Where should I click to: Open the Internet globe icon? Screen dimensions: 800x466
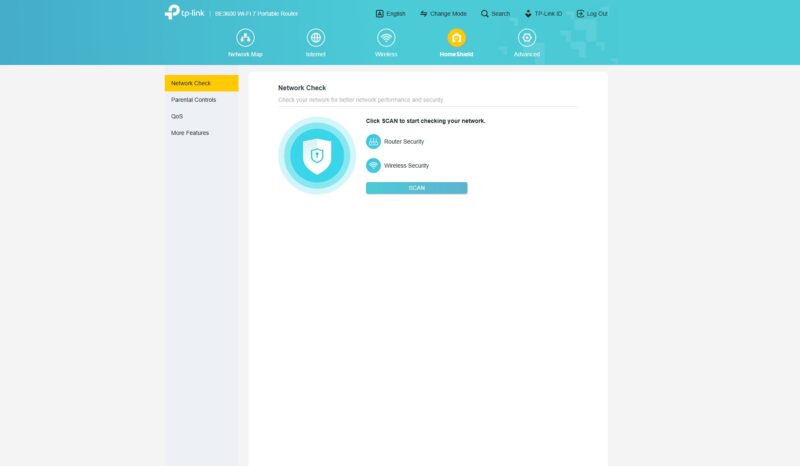tap(315, 38)
